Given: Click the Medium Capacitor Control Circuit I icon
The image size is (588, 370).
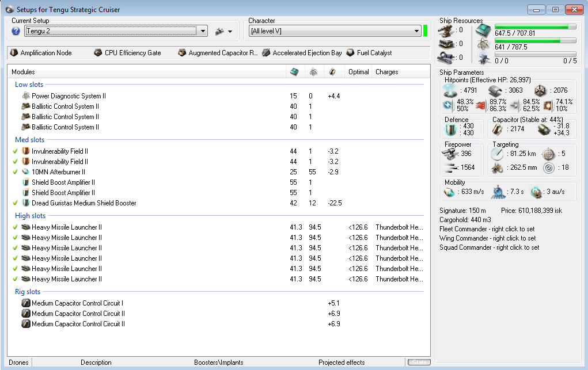Looking at the screenshot, I should tap(26, 303).
